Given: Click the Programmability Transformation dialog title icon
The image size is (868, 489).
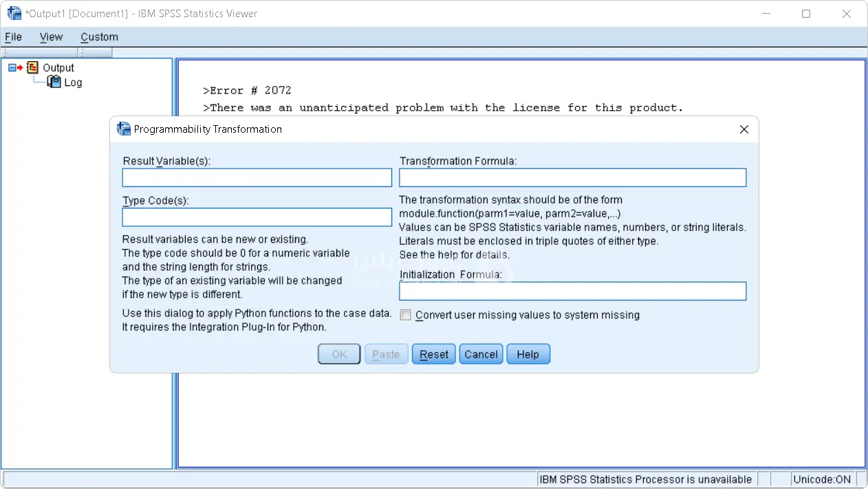Looking at the screenshot, I should (x=124, y=129).
